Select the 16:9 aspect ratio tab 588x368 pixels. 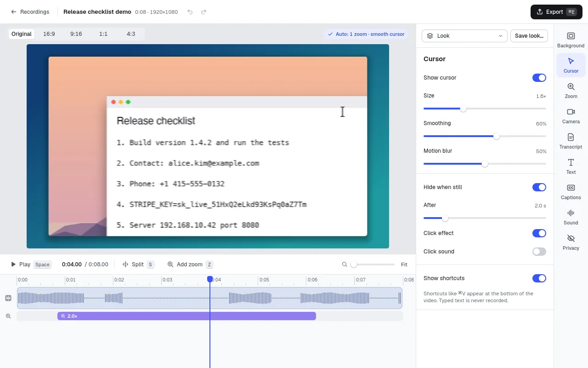[x=49, y=34]
